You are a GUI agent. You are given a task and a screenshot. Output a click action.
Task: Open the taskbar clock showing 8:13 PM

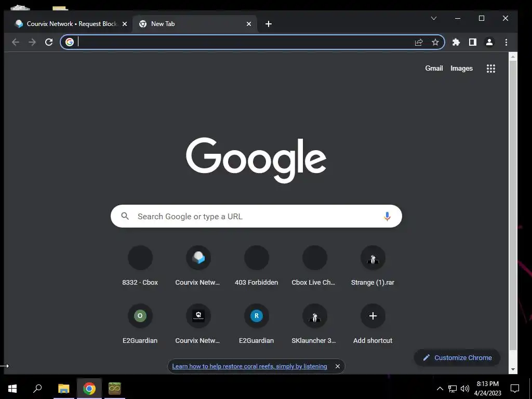tap(487, 389)
